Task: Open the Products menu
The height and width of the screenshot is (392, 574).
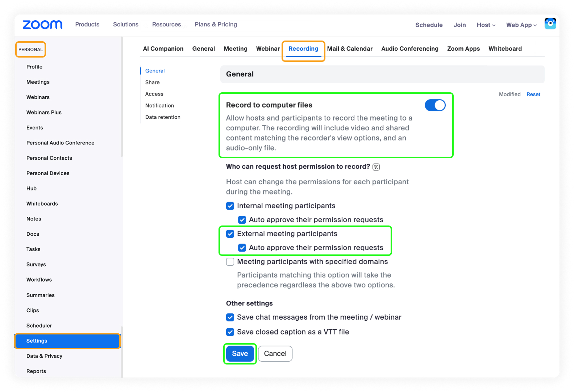Action: [87, 25]
